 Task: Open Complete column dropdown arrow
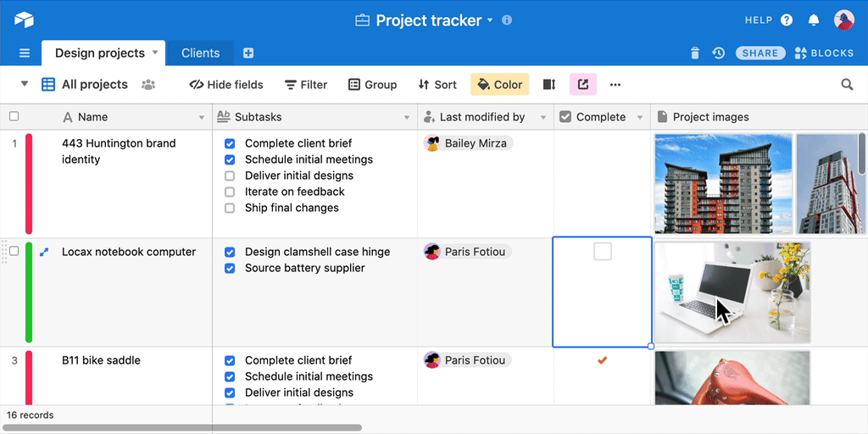pyautogui.click(x=640, y=117)
